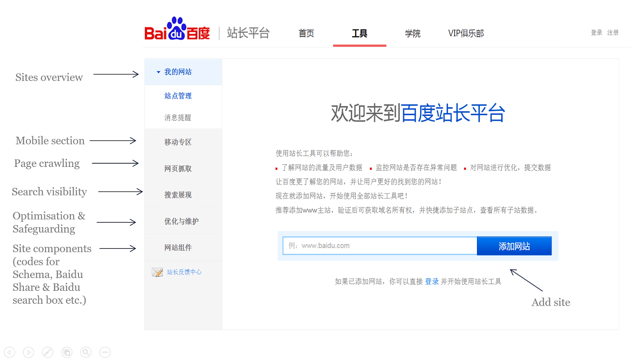The image size is (644, 362).
Task: Open the 学院 navigation tab
Action: tap(413, 33)
